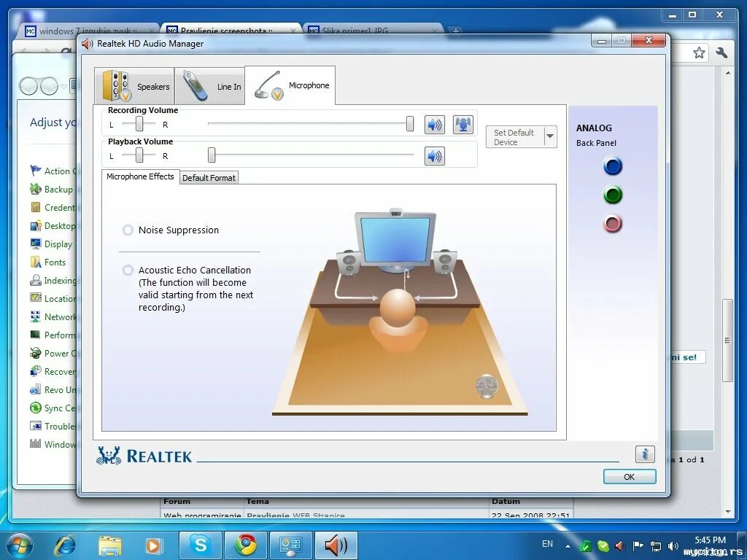Click the Realtek logo

click(144, 456)
